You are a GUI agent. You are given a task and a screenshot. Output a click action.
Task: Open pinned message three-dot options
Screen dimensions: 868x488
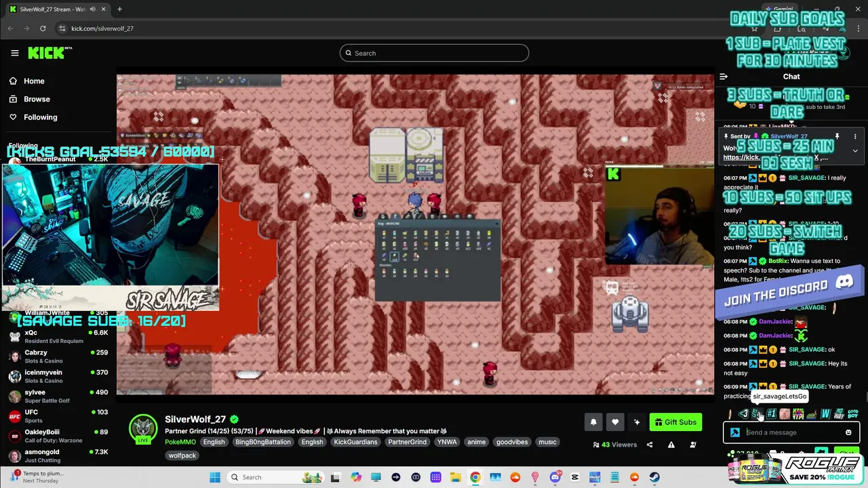pos(854,136)
